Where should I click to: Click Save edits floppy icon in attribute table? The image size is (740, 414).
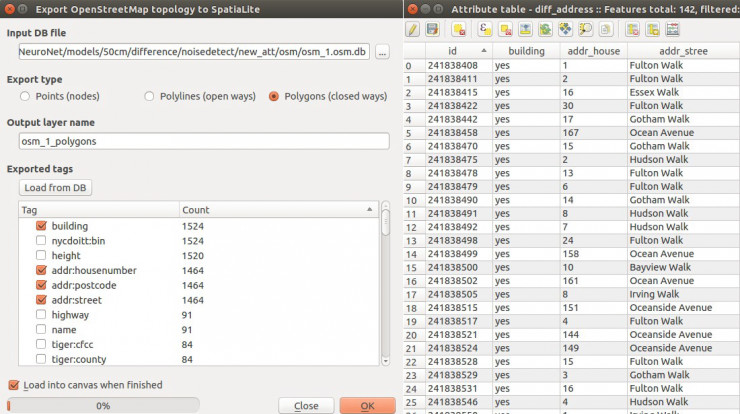click(x=432, y=29)
